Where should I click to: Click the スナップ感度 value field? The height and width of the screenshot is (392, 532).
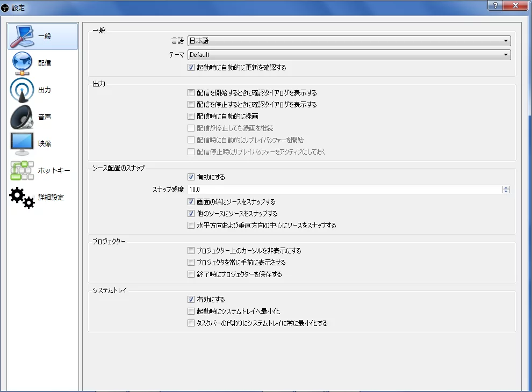coord(344,190)
